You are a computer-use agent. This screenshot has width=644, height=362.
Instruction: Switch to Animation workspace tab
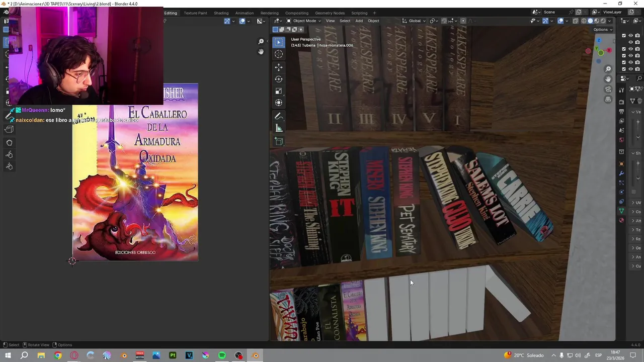pos(245,13)
